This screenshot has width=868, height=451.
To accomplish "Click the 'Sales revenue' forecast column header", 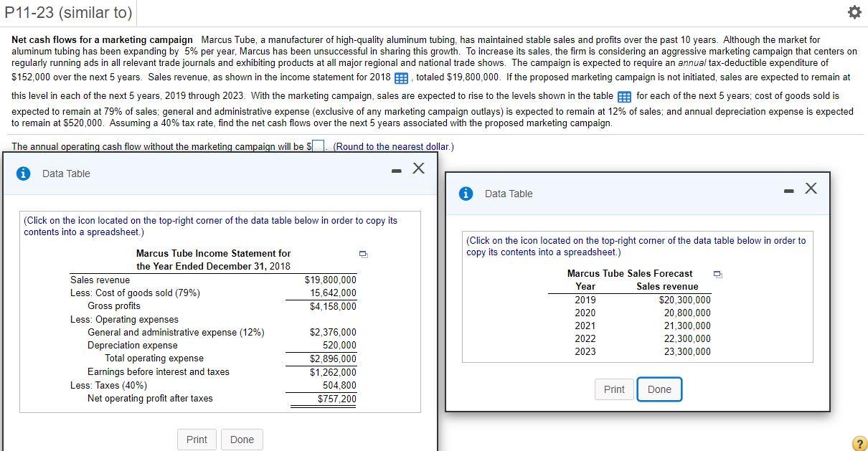I will 667,287.
